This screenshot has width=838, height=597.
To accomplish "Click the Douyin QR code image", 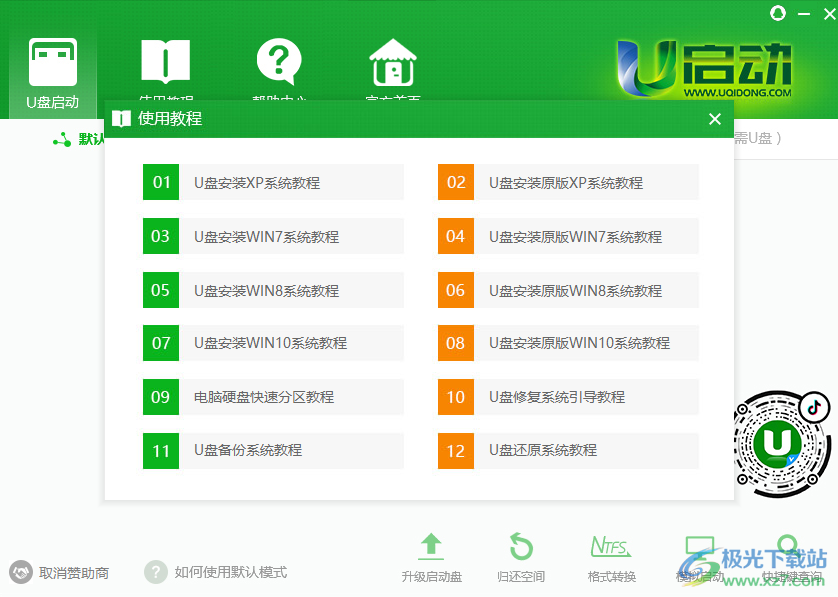I will pos(782,444).
